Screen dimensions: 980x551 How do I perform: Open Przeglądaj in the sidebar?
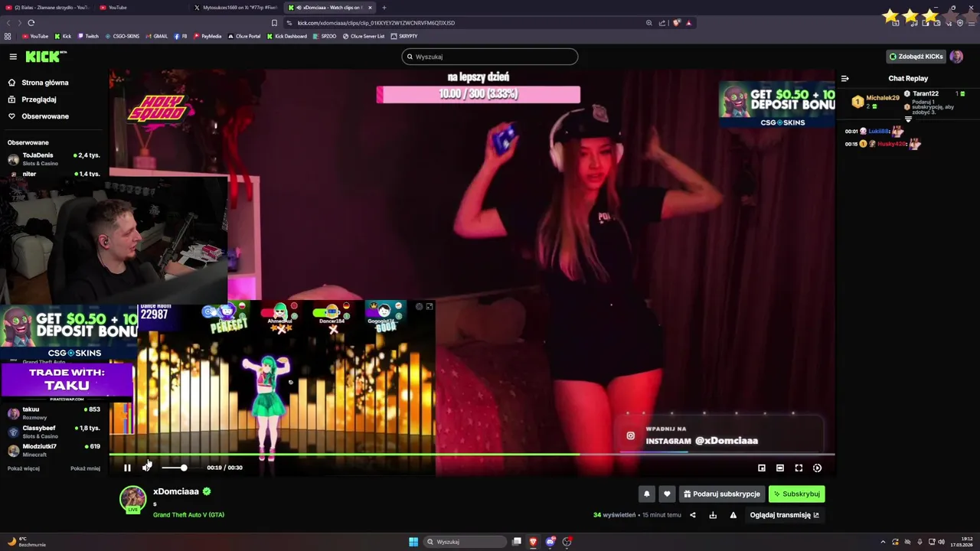tap(38, 99)
